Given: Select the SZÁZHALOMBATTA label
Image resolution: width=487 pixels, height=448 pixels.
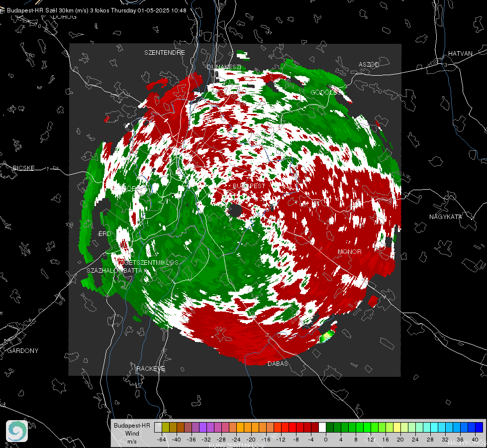Looking at the screenshot, I should pyautogui.click(x=114, y=270).
